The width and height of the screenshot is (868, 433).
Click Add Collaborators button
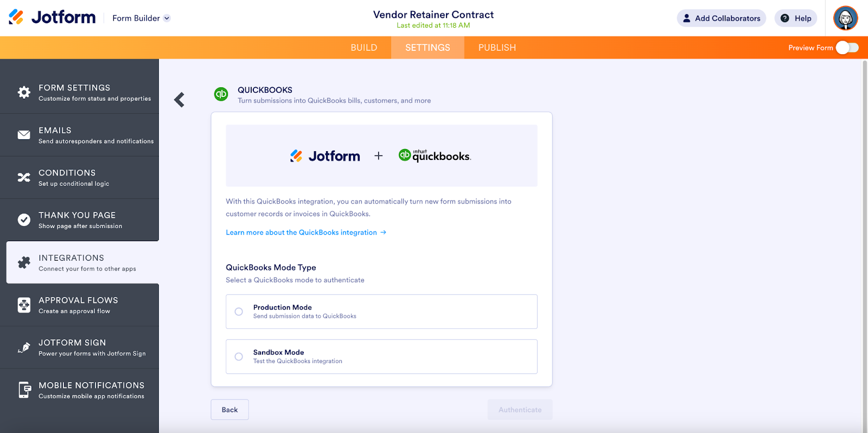click(721, 18)
